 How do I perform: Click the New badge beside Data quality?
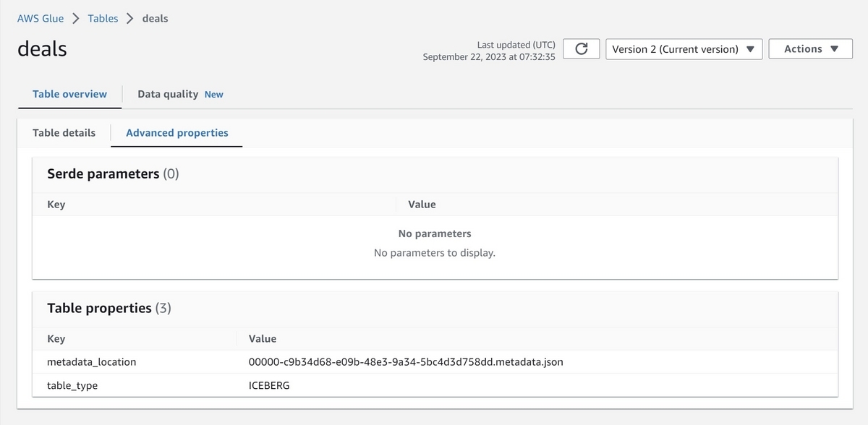[214, 95]
